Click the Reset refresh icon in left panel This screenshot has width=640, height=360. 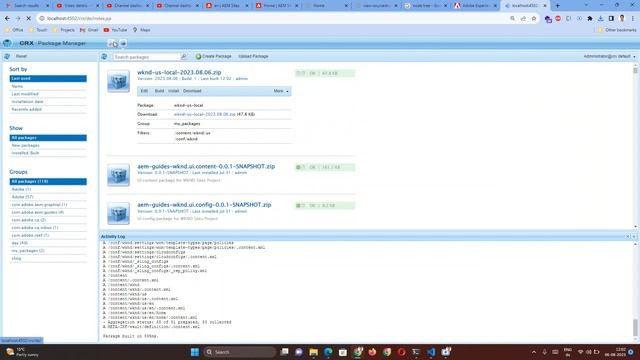[7, 56]
